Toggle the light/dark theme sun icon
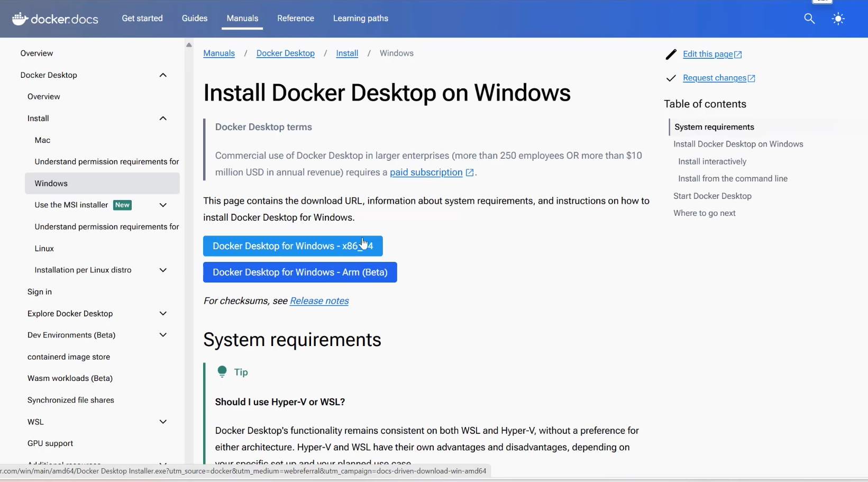Screen dimensions: 868x482 coord(838,19)
